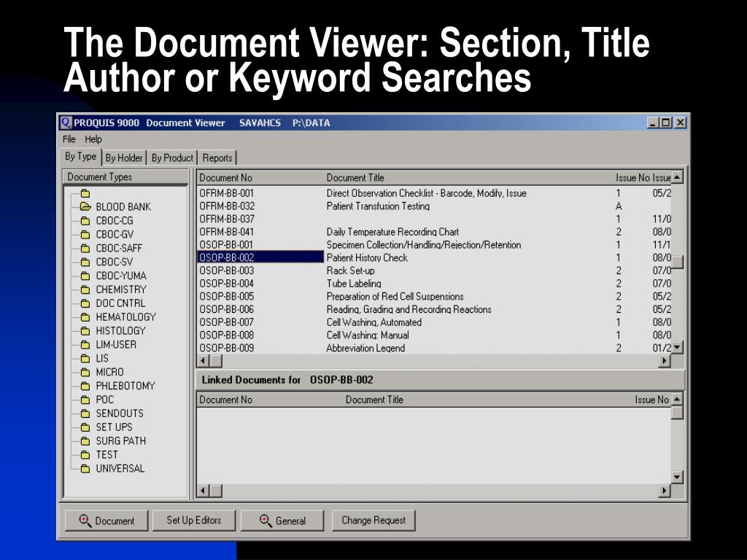
Task: Sort by the Document No column header
Action: coord(226,178)
